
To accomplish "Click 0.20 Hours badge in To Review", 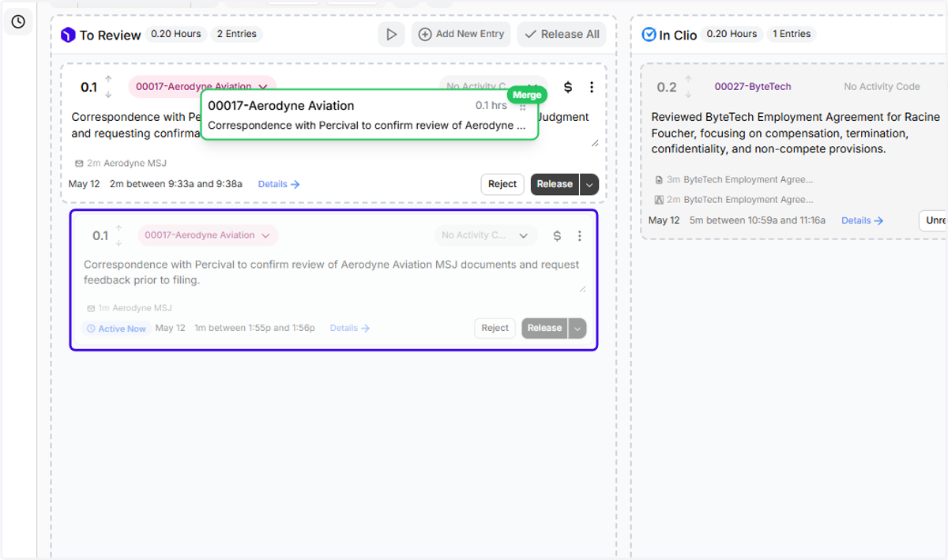I will (x=176, y=34).
